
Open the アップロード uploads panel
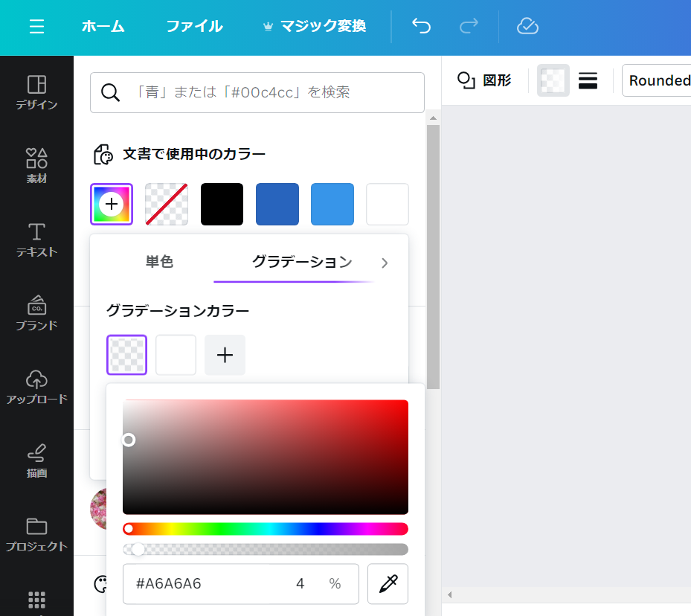pyautogui.click(x=36, y=386)
